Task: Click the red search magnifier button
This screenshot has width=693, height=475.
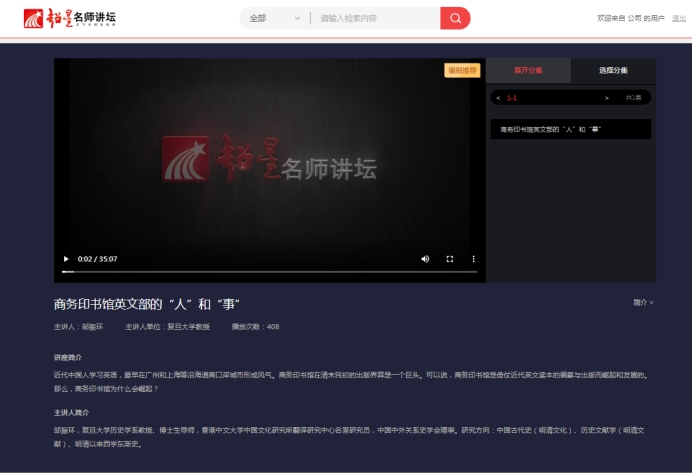Action: point(455,18)
